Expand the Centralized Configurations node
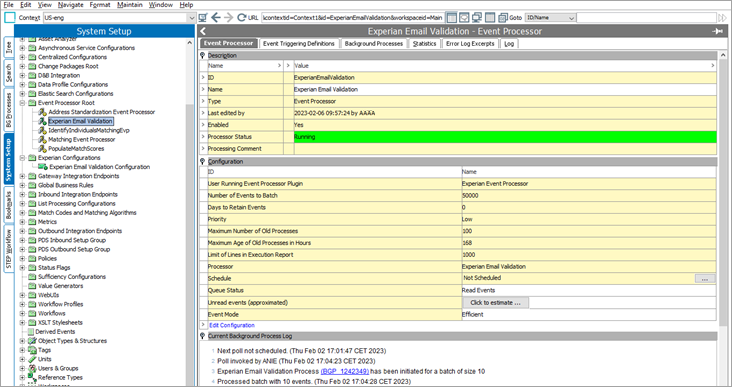 22,57
